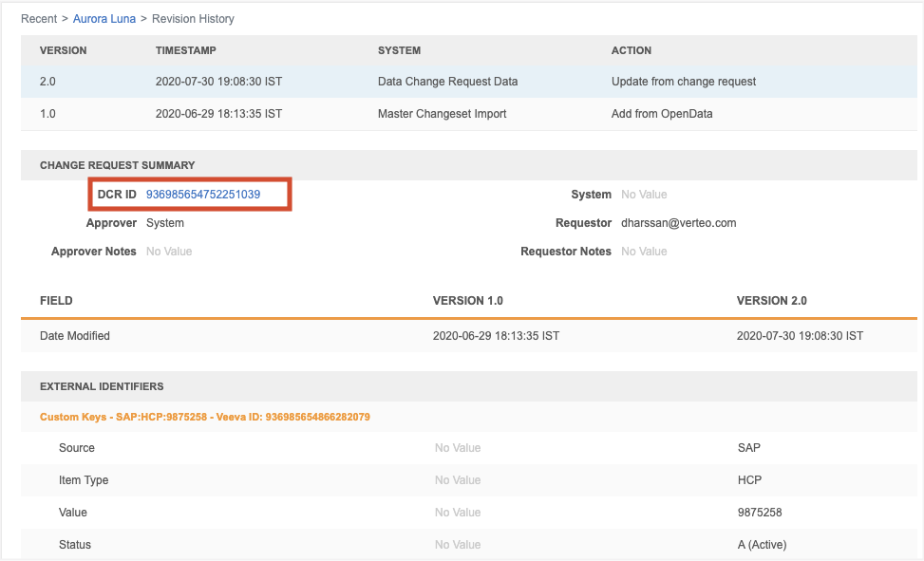Screen dimensions: 924x561
Task: Click the Update from change request action
Action: [684, 82]
